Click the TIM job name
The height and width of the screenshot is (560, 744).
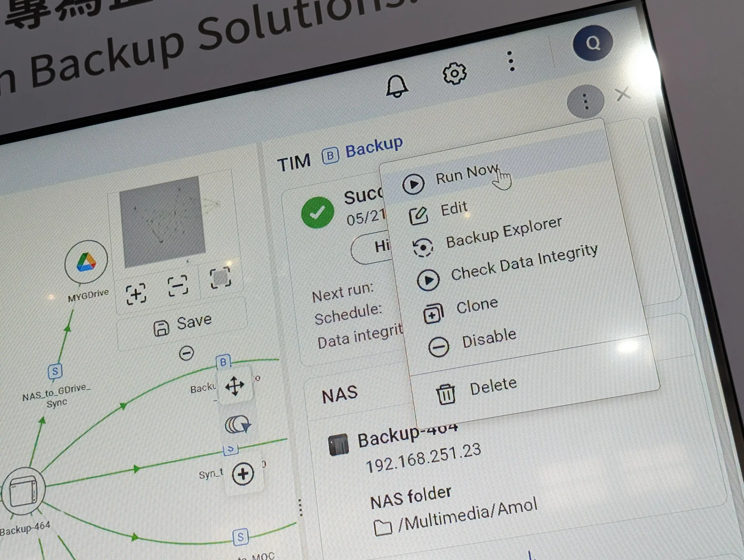click(x=294, y=163)
